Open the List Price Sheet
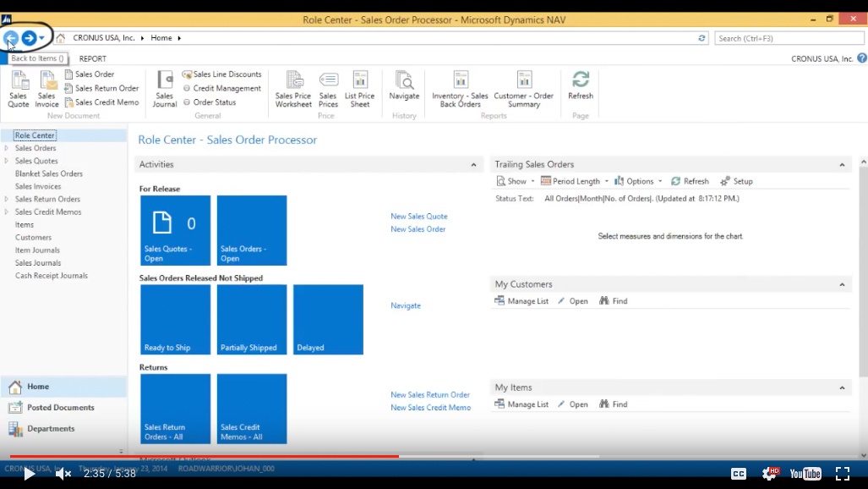 (x=360, y=89)
